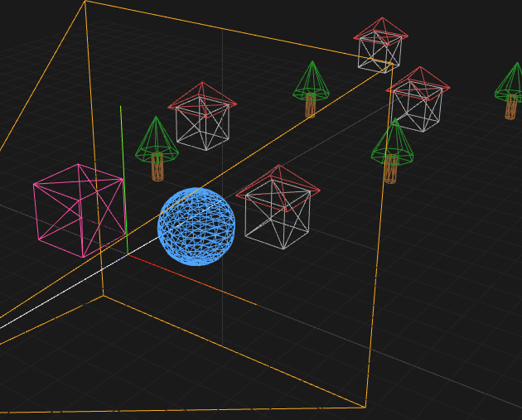This screenshot has height=420, width=522.
Task: Click the green vertical axis line
Action: point(123,180)
